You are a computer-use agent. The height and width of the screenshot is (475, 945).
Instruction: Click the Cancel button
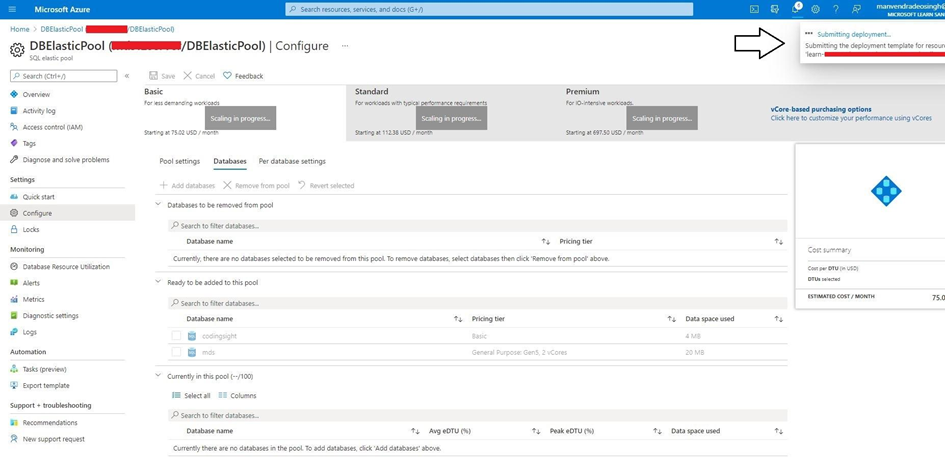199,76
